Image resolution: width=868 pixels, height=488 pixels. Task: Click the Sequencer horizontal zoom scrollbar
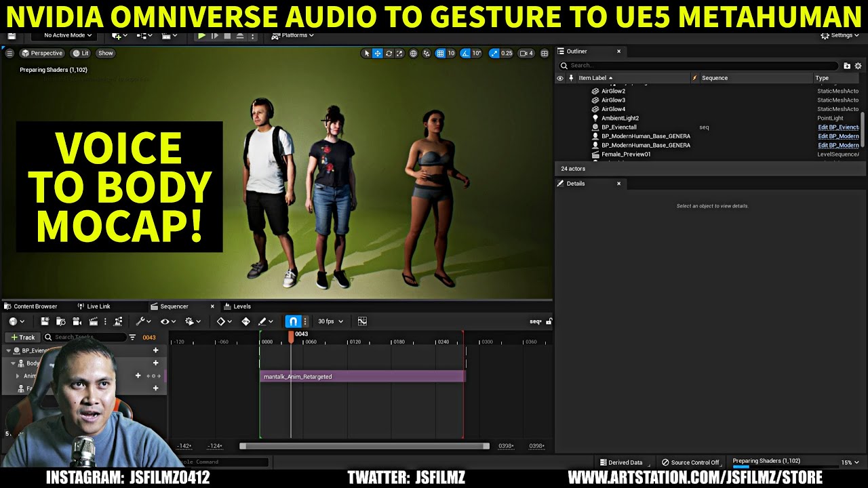click(364, 446)
